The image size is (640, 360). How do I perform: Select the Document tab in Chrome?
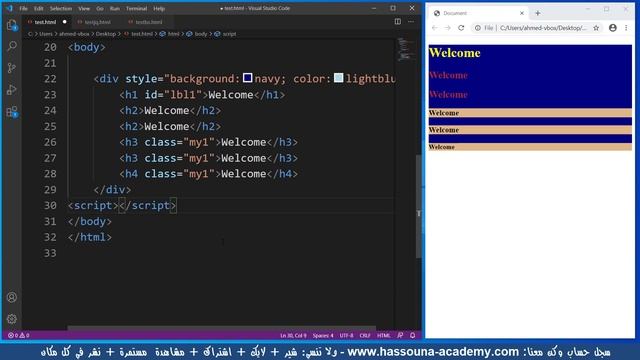point(478,13)
